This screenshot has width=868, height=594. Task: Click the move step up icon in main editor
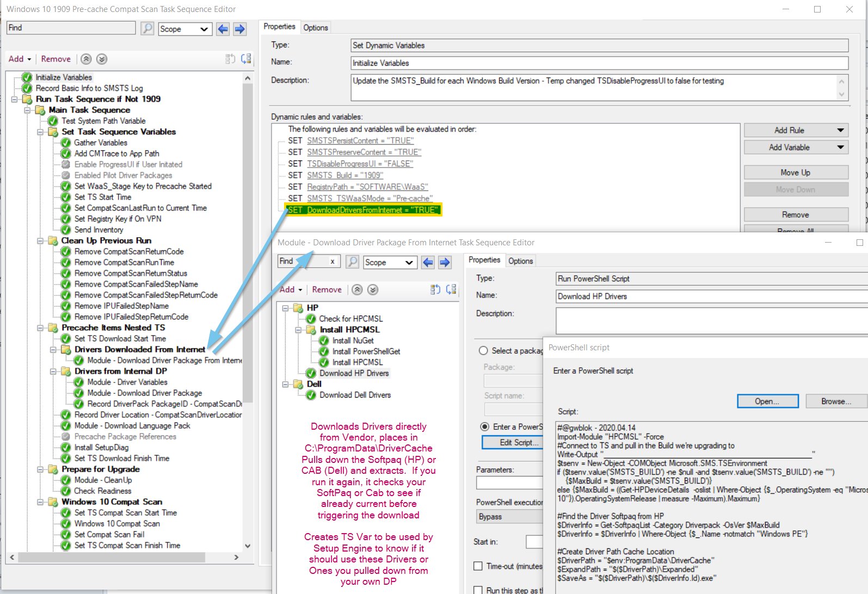click(x=230, y=59)
